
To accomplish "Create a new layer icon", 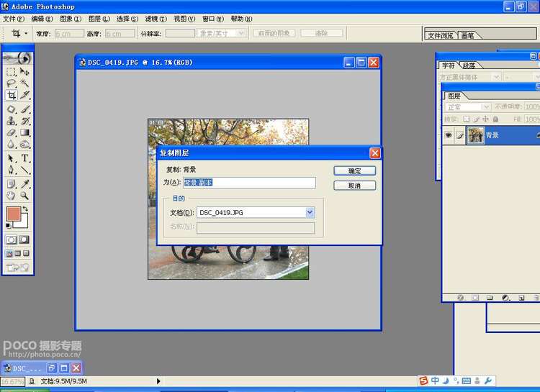I will point(521,298).
